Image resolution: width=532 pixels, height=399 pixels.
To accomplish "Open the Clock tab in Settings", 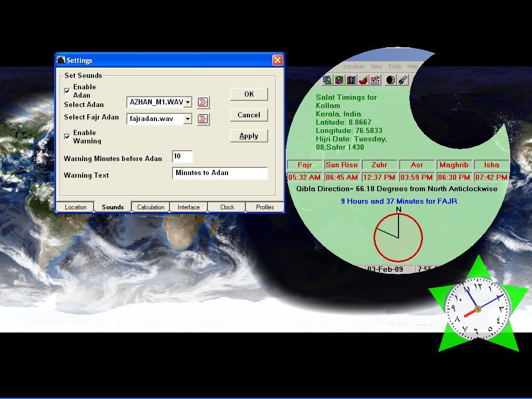I will (227, 207).
